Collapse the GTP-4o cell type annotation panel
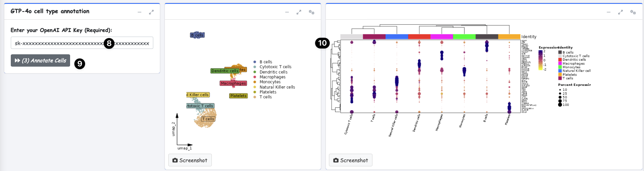644x171 pixels. 139,12
